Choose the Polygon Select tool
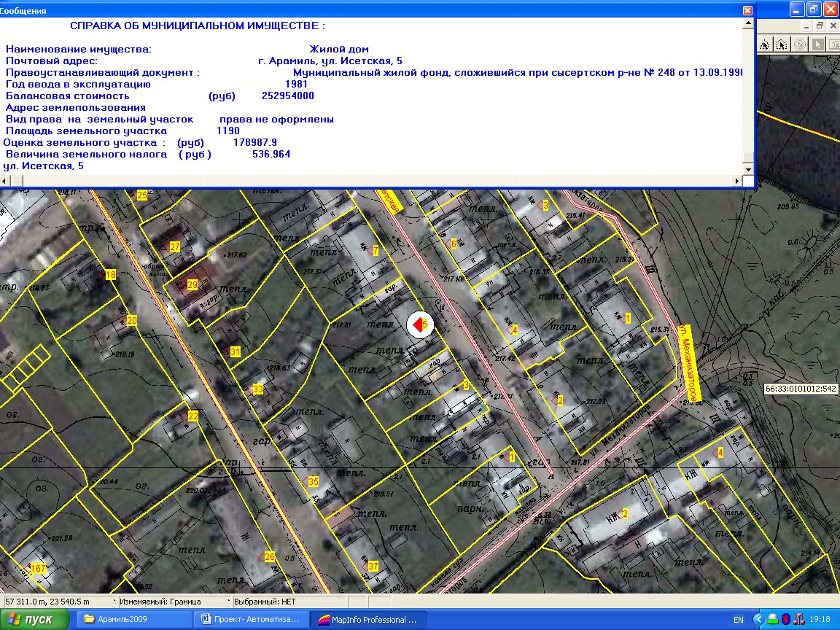Image resolution: width=840 pixels, height=630 pixels. point(782,44)
